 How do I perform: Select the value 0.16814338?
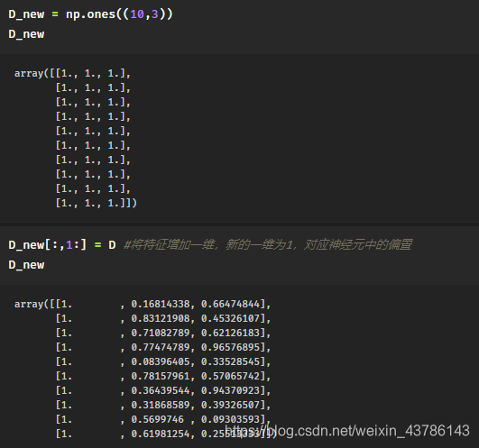(161, 304)
